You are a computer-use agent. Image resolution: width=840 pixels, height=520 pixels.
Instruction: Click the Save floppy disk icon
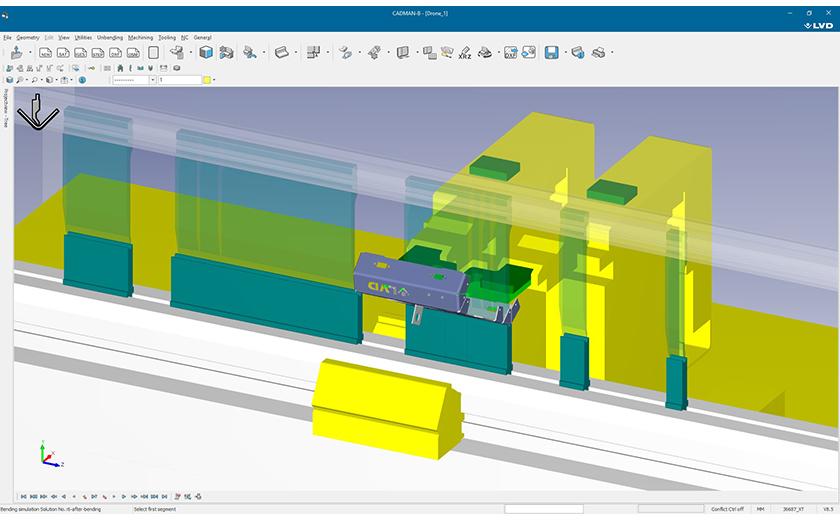[551, 52]
